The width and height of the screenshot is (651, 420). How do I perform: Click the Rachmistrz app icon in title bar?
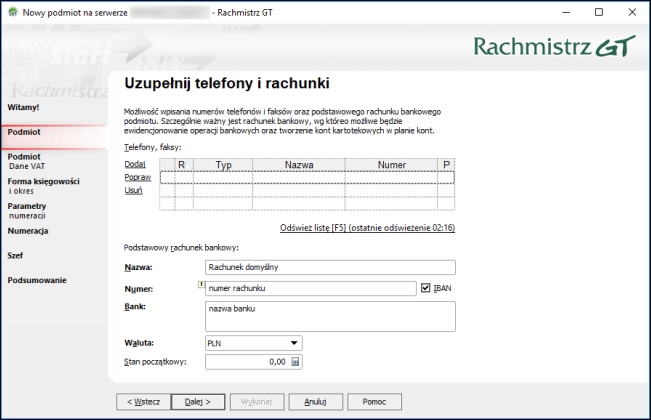13,12
